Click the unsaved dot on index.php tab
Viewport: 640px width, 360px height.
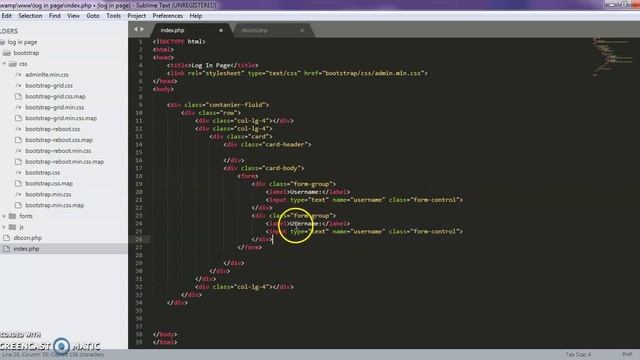coord(221,30)
